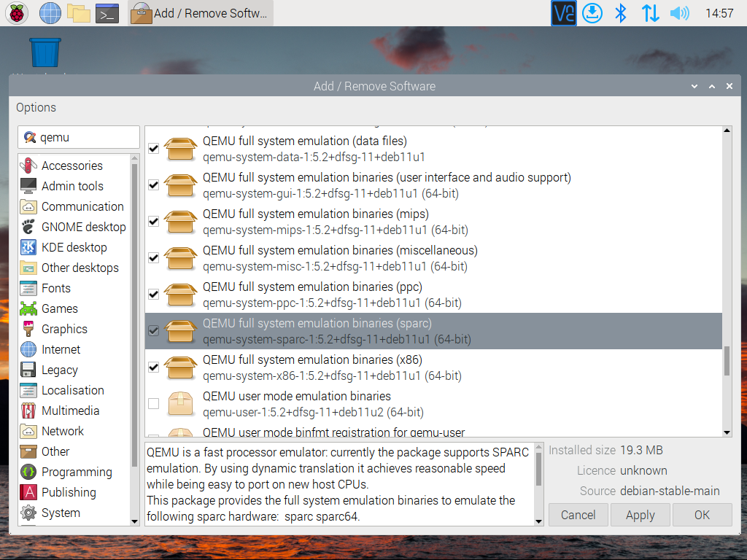The height and width of the screenshot is (560, 747).
Task: Click the Legacy floppy disk icon
Action: 28,370
